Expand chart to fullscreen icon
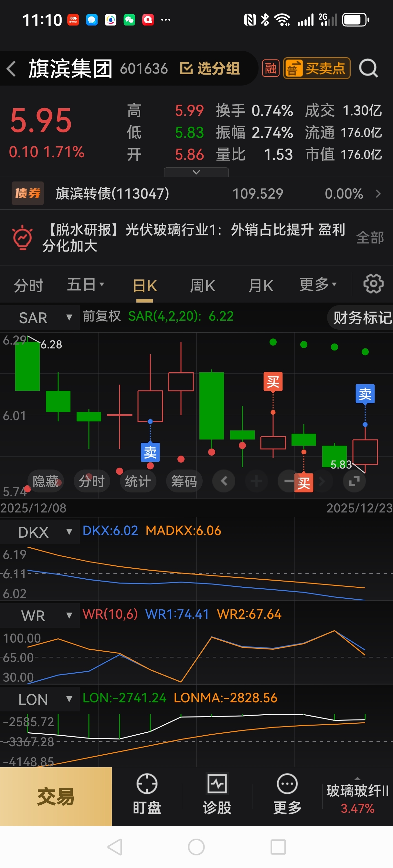This screenshot has height=868, width=393. (354, 481)
